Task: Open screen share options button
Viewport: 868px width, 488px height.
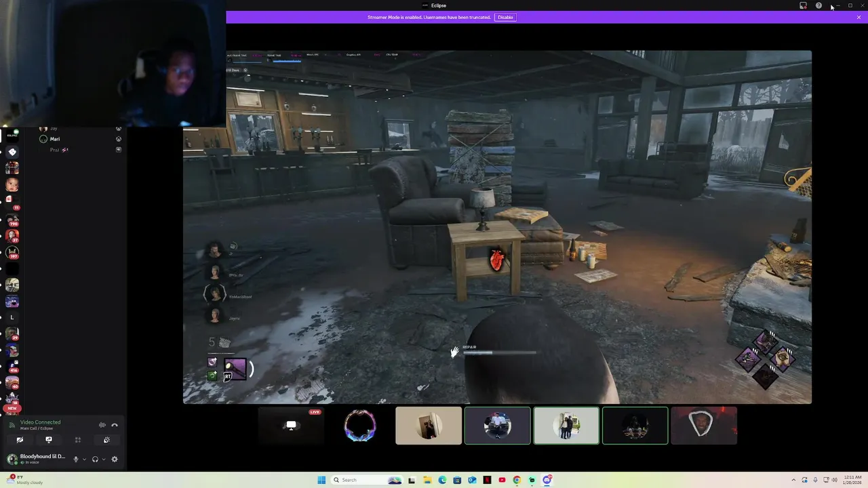Action: pyautogui.click(x=48, y=440)
